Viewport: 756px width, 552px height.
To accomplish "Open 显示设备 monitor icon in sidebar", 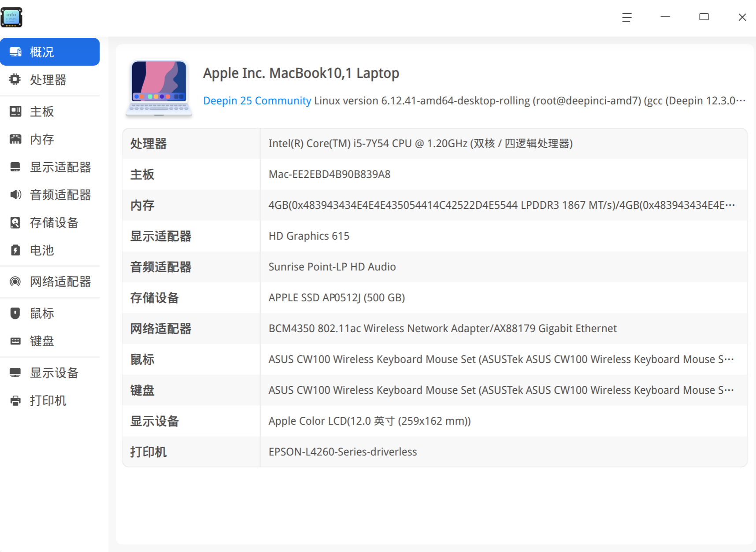I will tap(15, 373).
